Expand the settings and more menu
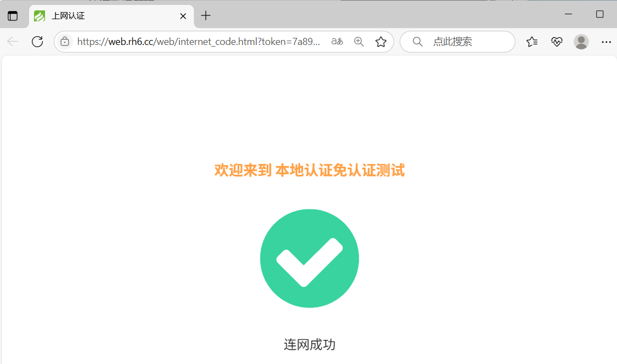Viewport: 617px width, 364px height. (607, 42)
